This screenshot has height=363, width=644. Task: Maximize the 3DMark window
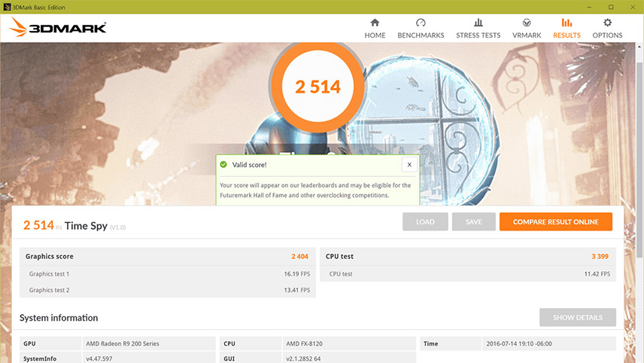click(x=611, y=7)
